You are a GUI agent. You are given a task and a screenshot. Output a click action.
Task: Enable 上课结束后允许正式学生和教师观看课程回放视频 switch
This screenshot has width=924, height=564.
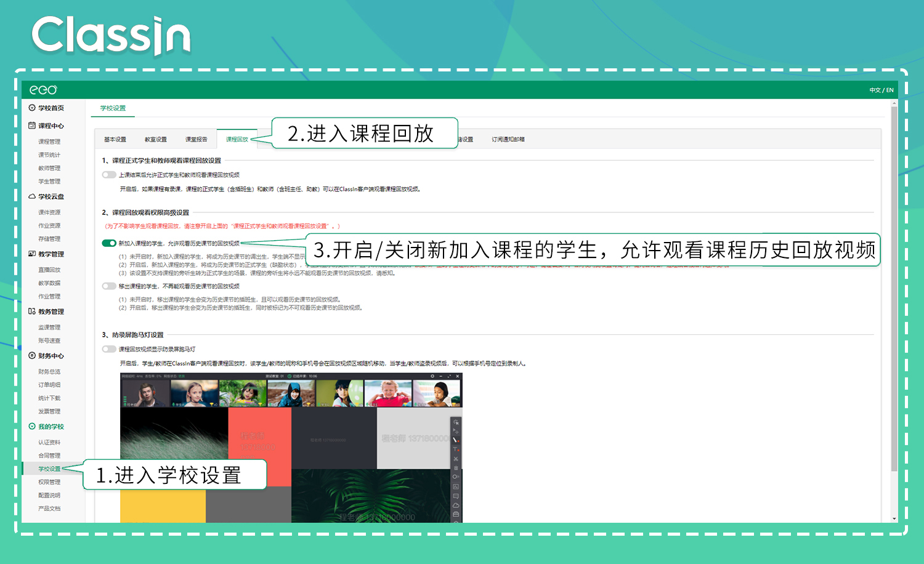pos(109,175)
